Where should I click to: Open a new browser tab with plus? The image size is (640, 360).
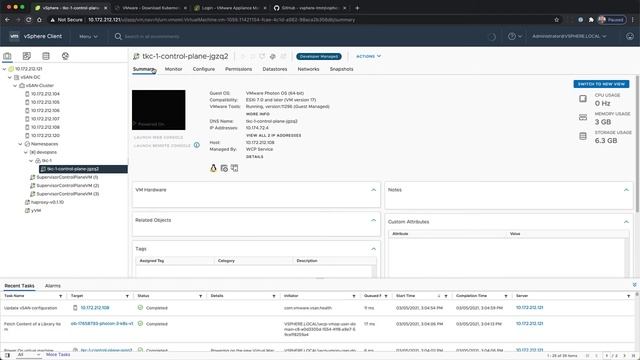click(x=357, y=8)
